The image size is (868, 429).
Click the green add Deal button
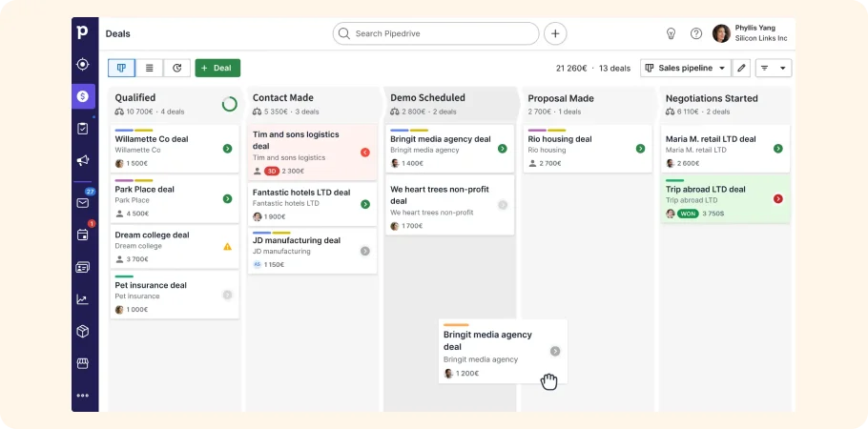click(217, 68)
